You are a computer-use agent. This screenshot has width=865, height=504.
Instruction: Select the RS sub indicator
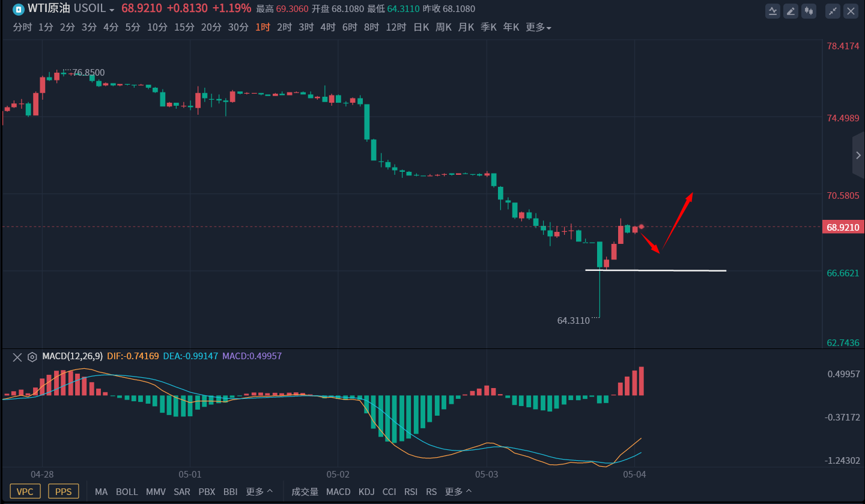pos(431,491)
